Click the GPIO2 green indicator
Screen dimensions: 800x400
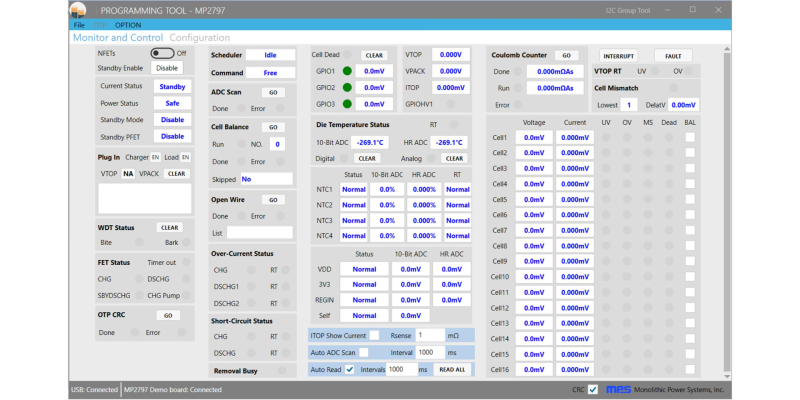[347, 88]
